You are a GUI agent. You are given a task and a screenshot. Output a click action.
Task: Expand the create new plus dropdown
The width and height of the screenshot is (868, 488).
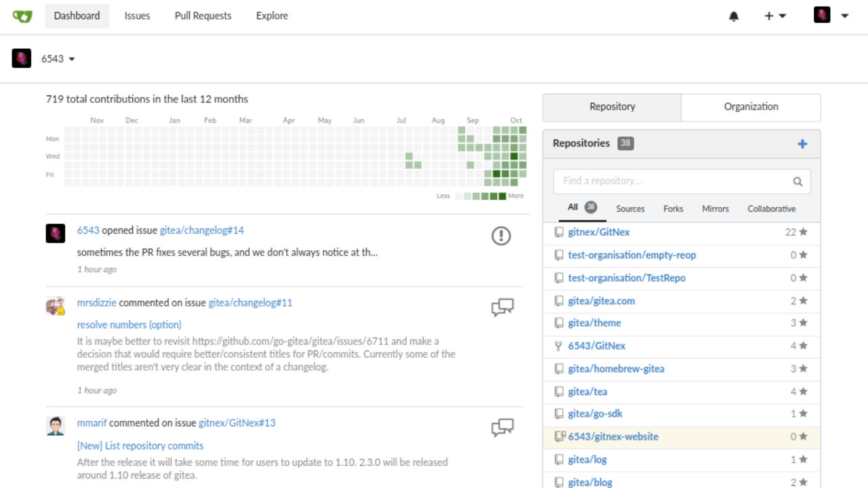pyautogui.click(x=774, y=16)
